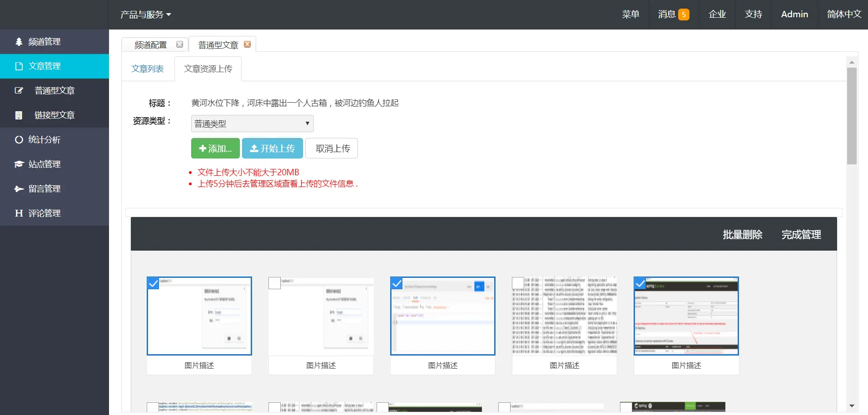The height and width of the screenshot is (415, 868).
Task: Click third image's 图片描述 caption
Action: [x=442, y=366]
